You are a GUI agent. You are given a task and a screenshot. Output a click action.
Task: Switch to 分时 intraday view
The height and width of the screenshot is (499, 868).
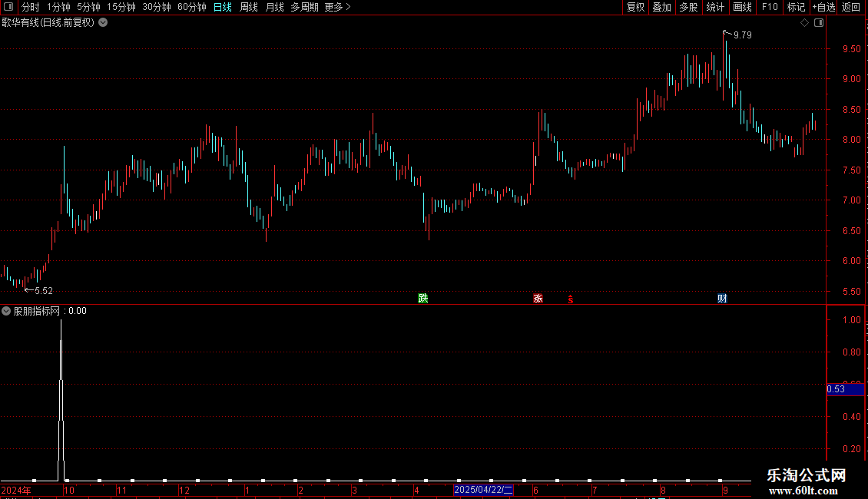tap(31, 7)
